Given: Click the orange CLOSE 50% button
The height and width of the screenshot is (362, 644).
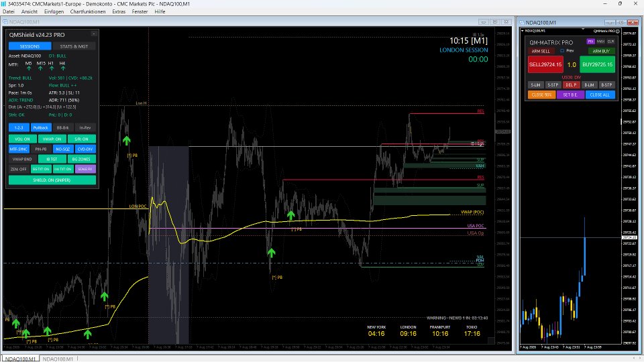Looking at the screenshot, I should click(542, 95).
